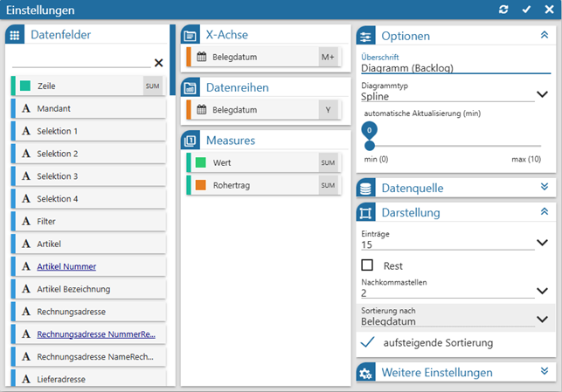The width and height of the screenshot is (562, 392).
Task: Clear the data field search with X
Action: tap(158, 62)
